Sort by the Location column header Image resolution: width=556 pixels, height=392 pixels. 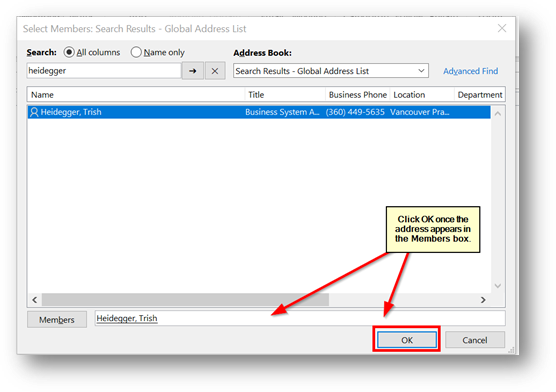point(422,95)
